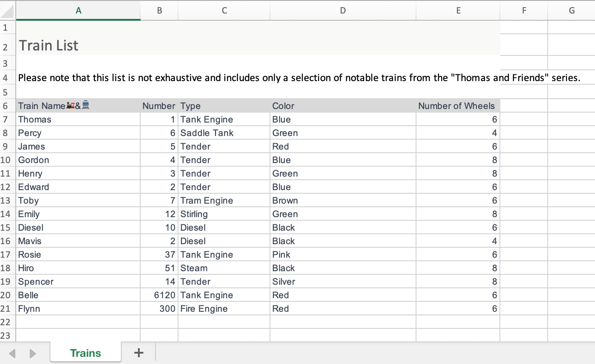
Task: Select the Fire Engine type cell
Action: pos(204,309)
